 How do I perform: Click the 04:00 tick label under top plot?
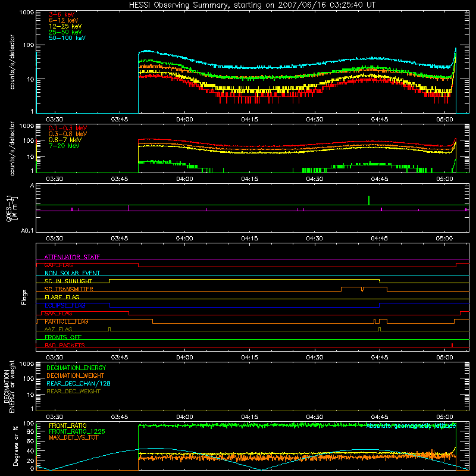tap(184, 120)
